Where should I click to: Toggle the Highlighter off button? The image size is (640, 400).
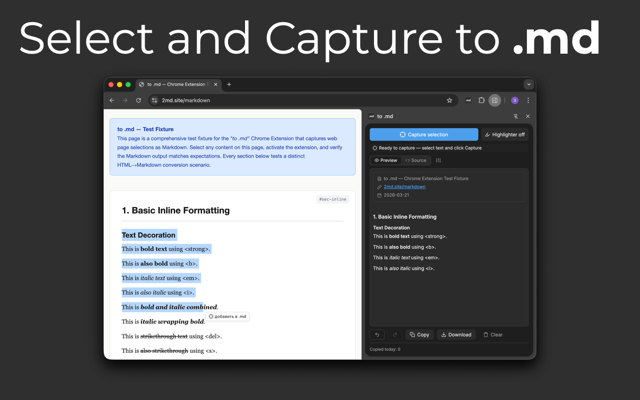pyautogui.click(x=504, y=135)
